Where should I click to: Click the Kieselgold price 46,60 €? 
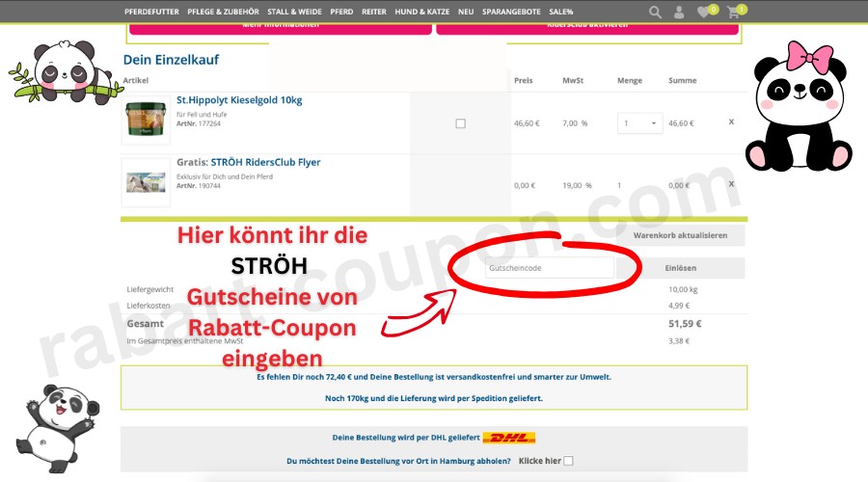(527, 123)
